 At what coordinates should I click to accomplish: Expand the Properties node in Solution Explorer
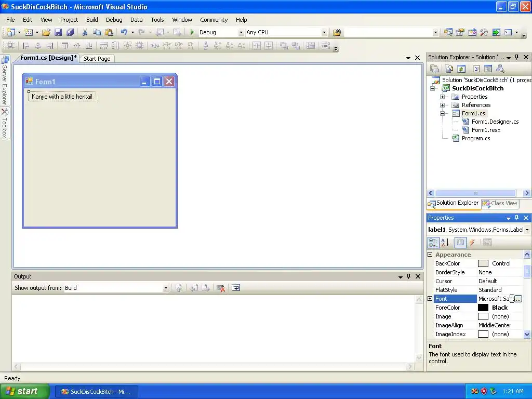(x=443, y=97)
